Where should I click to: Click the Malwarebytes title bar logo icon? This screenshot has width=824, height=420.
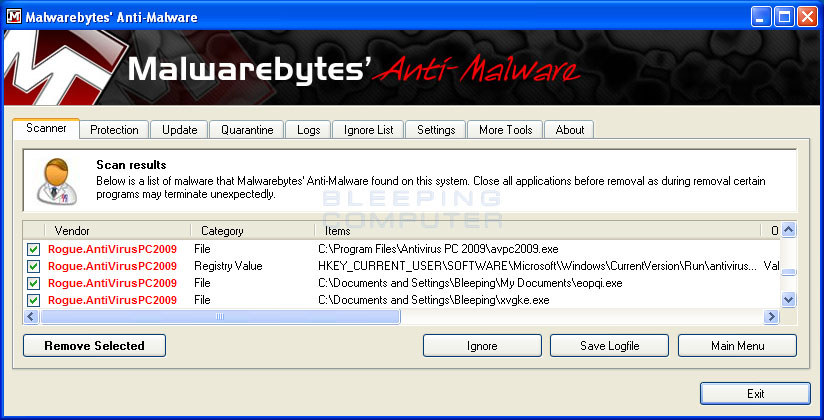pos(13,16)
